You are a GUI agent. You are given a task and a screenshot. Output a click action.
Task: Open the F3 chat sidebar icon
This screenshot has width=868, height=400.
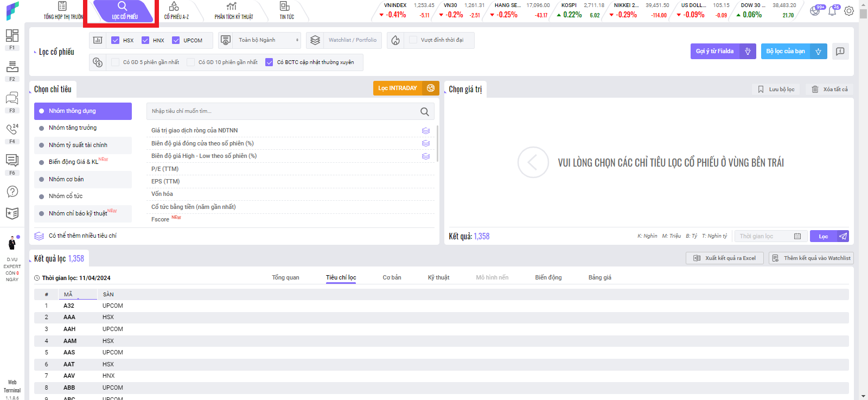[x=12, y=98]
